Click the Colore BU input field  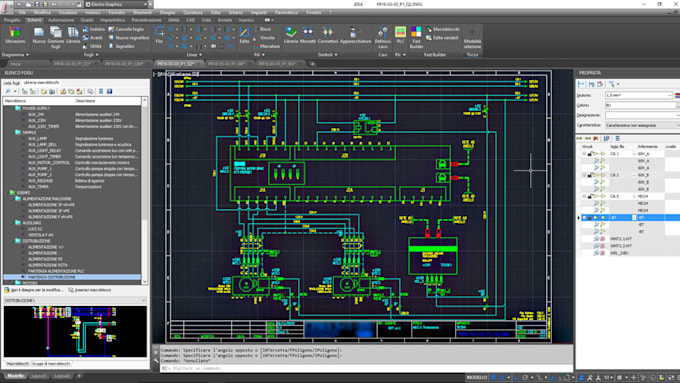640,105
